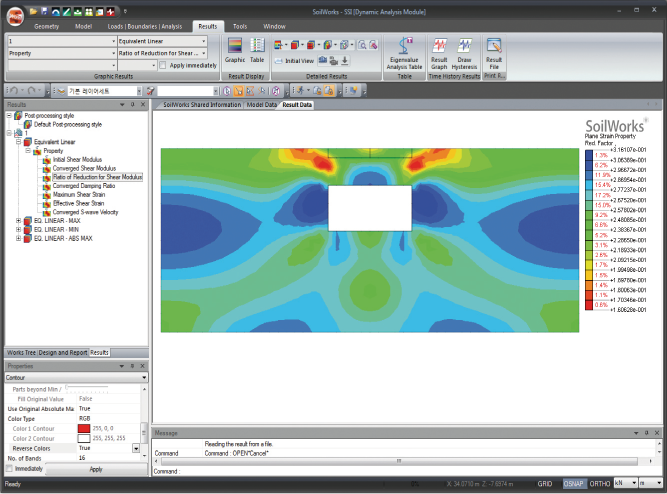The height and width of the screenshot is (494, 667).
Task: Click the result magnifier probe icon
Action: click(x=362, y=45)
